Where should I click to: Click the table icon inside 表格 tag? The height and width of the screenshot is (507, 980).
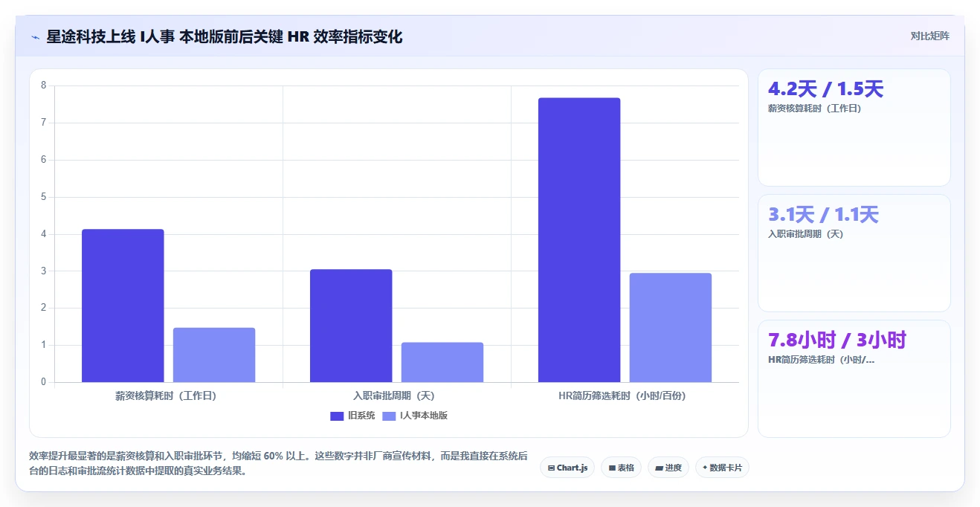coord(612,468)
